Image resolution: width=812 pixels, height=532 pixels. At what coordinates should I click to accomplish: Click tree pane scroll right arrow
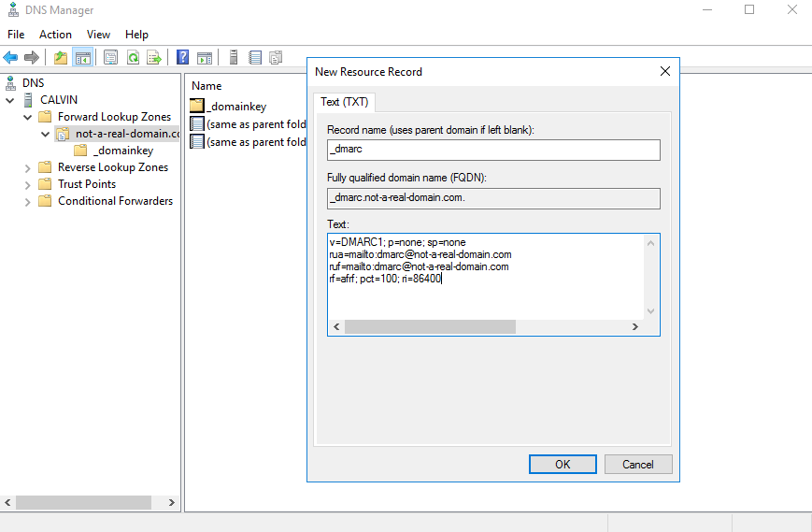(171, 502)
